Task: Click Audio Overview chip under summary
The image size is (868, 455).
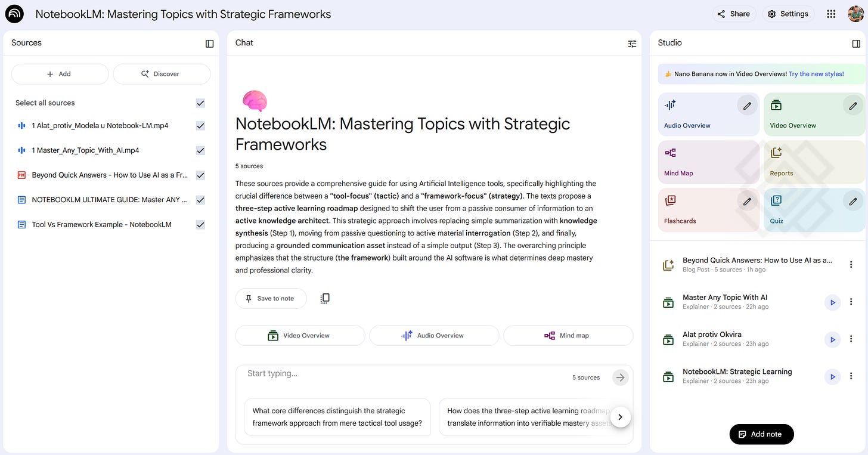Action: click(x=434, y=335)
